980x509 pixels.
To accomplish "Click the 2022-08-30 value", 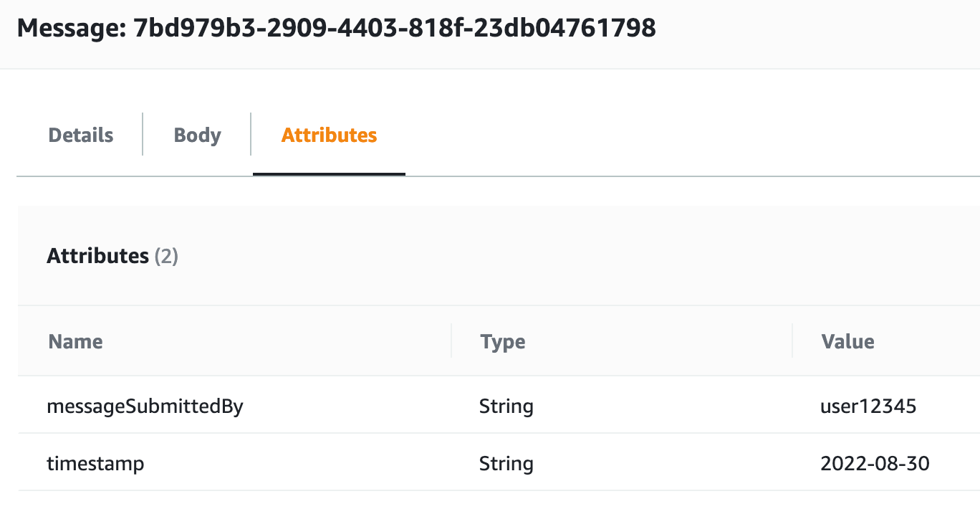I will pyautogui.click(x=875, y=464).
